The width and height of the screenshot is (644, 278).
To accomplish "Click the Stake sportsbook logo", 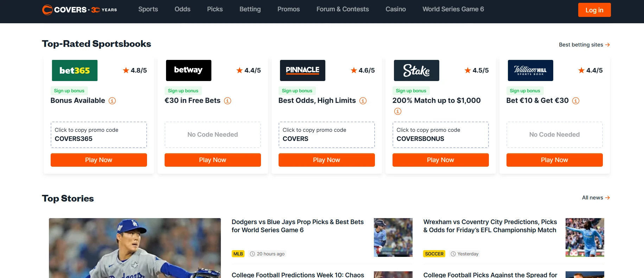I will point(416,70).
